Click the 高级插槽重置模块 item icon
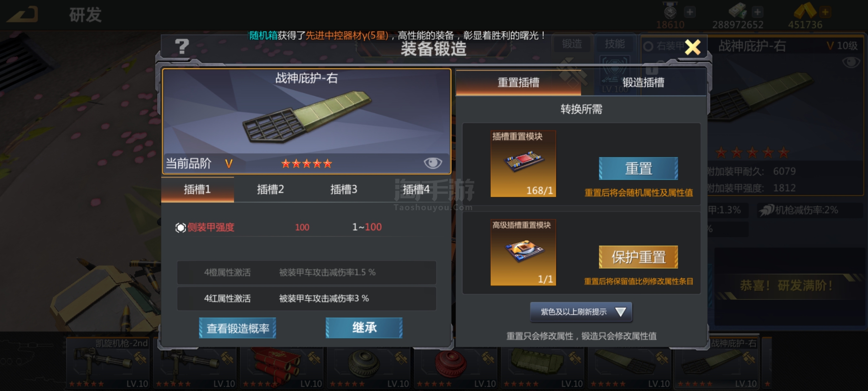This screenshot has height=391, width=868. [x=523, y=252]
